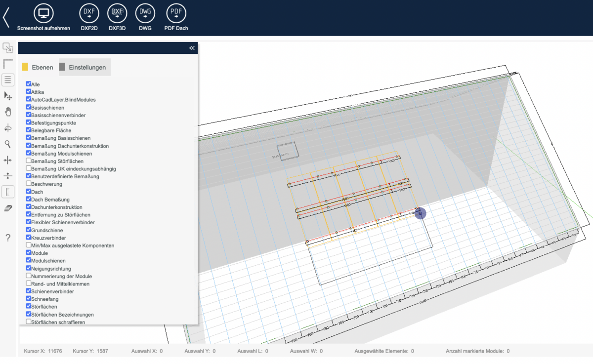The image size is (593, 364).
Task: Click the yellow Ebenen color swatch
Action: pyautogui.click(x=24, y=66)
